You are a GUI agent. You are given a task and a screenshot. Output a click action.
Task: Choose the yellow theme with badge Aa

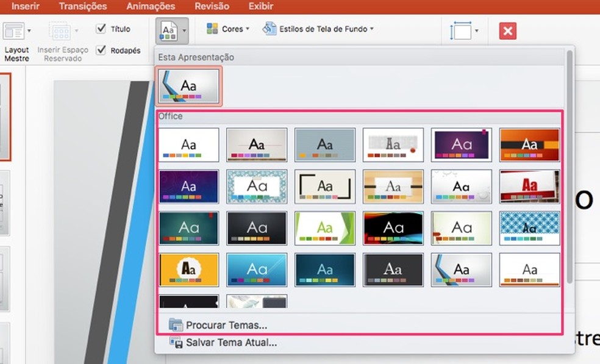point(188,270)
